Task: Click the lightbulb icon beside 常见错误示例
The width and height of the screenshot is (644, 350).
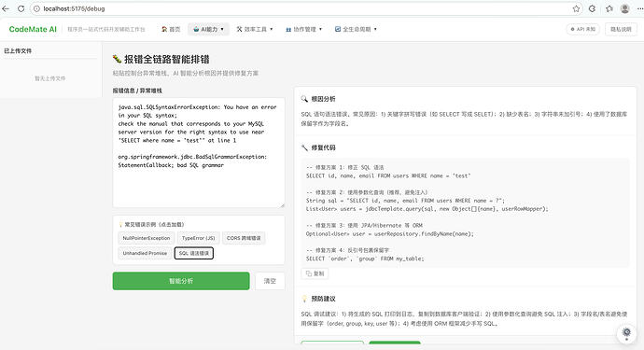Action: (x=120, y=225)
